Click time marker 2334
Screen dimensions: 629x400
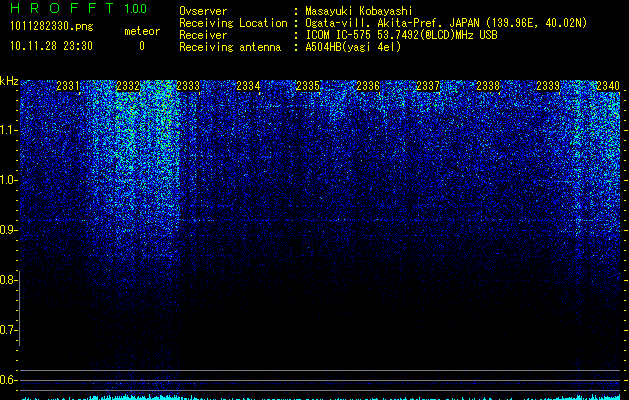pos(248,86)
